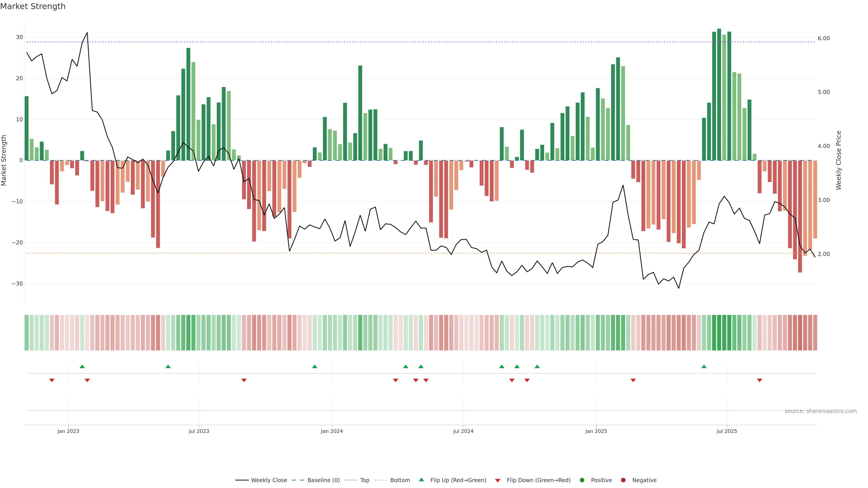Click the Positive green circle legend icon
868x488 pixels.
(x=582, y=480)
